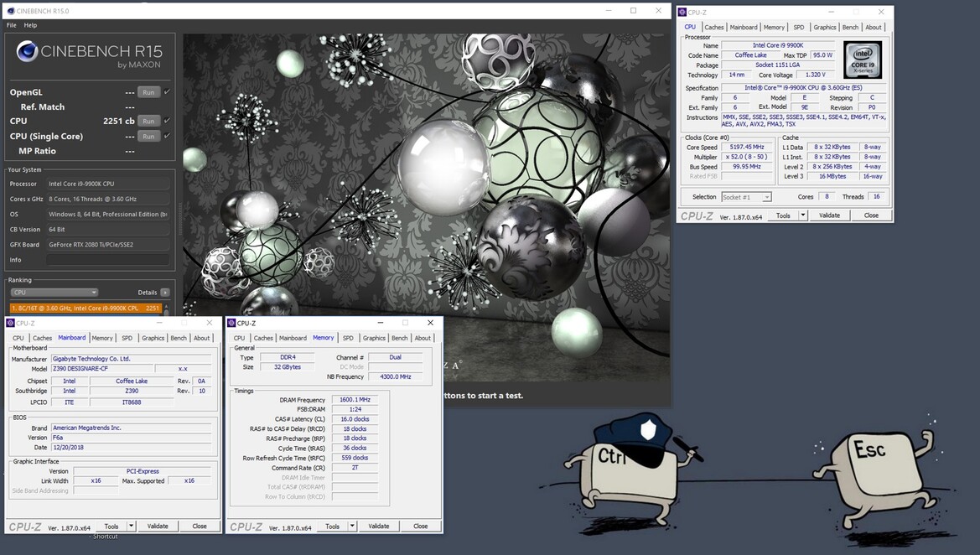The width and height of the screenshot is (980, 555).
Task: Open Bench tab in CPU-Z processor window
Action: pos(850,28)
